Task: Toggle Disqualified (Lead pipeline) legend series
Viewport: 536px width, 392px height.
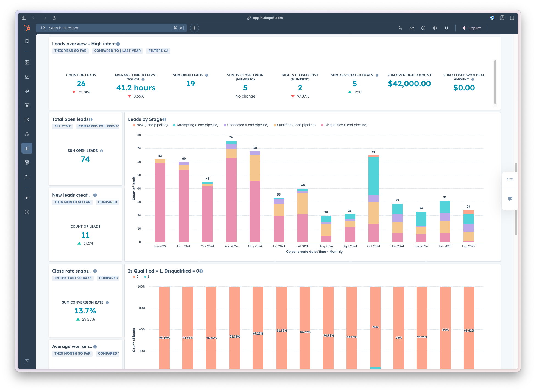Action: coord(344,125)
